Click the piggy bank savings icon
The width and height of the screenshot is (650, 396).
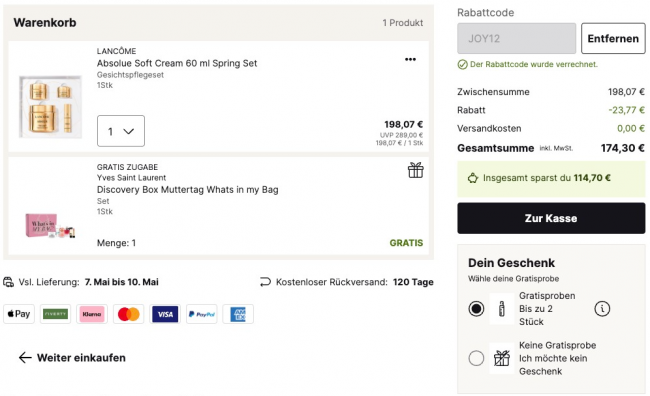[473, 178]
